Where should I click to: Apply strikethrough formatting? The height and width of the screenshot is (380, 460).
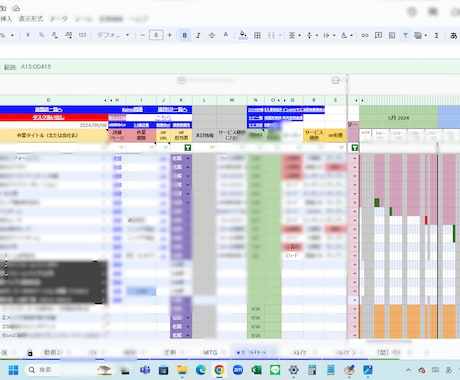coord(212,35)
